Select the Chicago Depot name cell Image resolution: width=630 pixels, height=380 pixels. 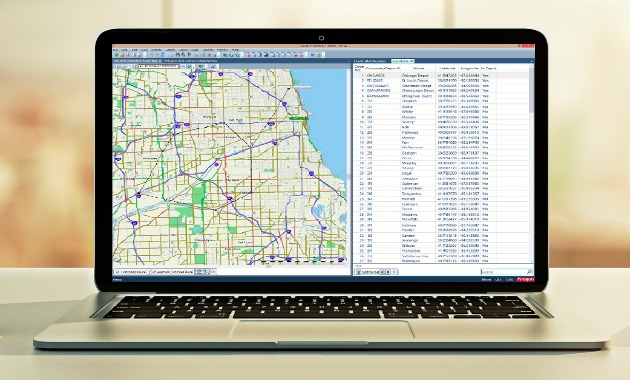click(x=417, y=75)
